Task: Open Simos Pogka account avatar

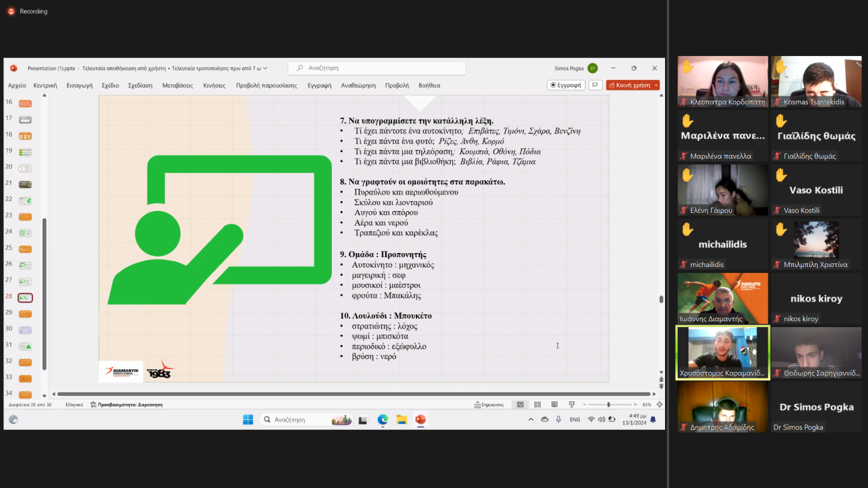Action: tap(592, 68)
